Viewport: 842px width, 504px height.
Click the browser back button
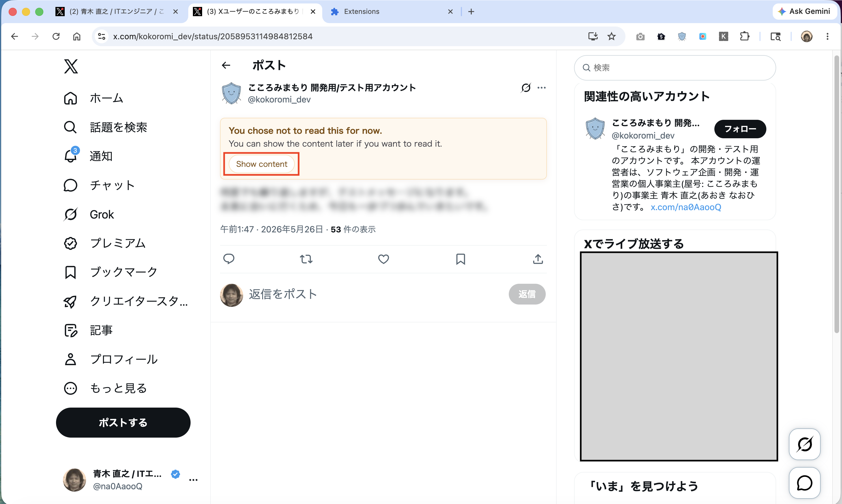tap(14, 36)
